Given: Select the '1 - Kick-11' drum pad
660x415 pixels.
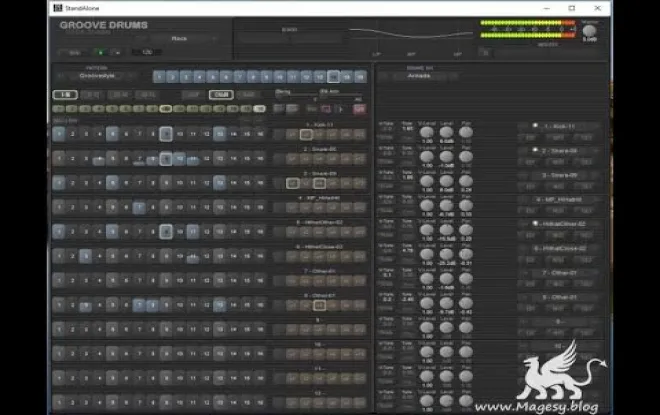Looking at the screenshot, I should tap(559, 126).
